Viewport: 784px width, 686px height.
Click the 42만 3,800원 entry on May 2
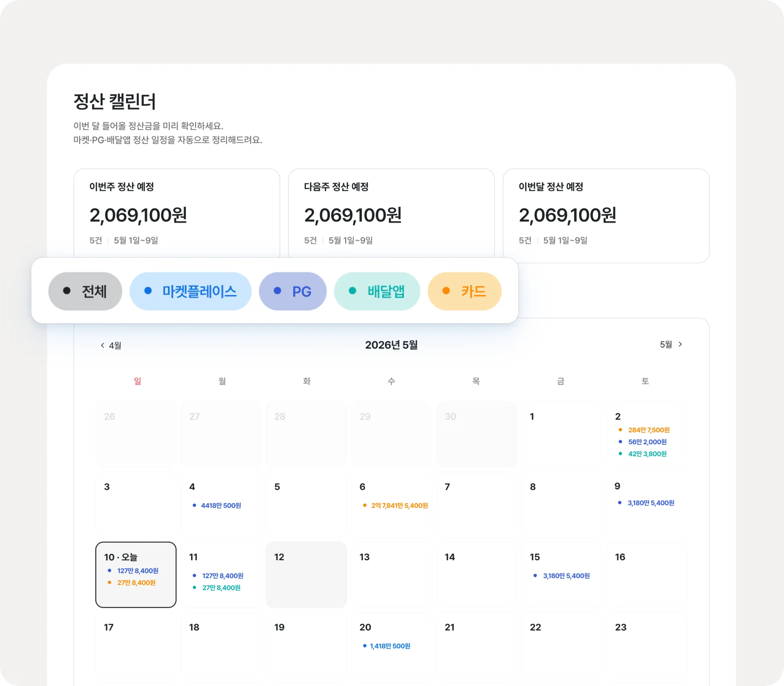643,454
